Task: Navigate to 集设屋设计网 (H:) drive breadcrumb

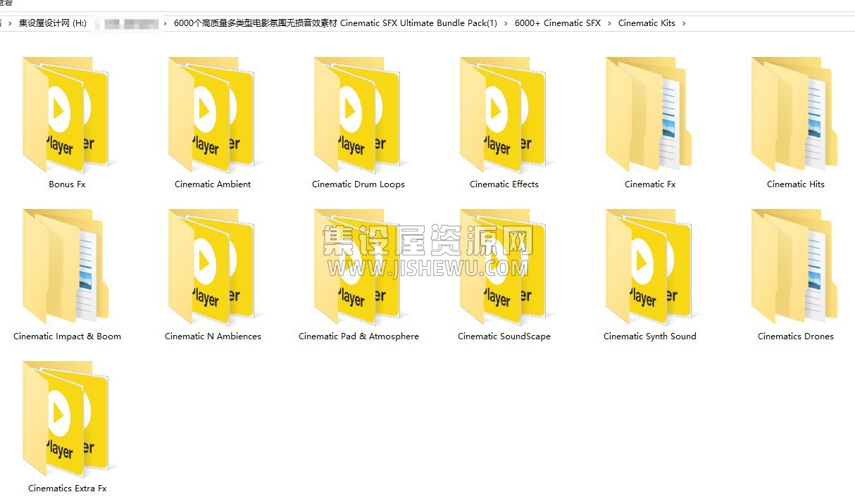Action: click(53, 23)
